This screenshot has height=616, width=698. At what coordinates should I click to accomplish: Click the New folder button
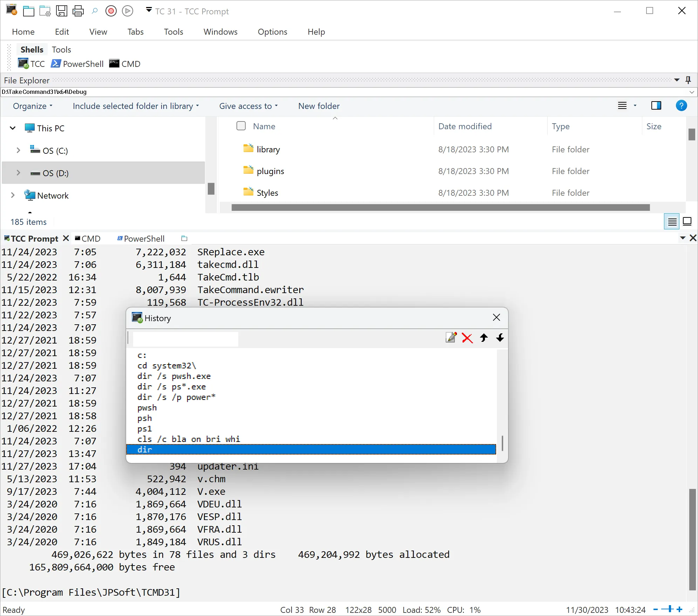(x=319, y=106)
